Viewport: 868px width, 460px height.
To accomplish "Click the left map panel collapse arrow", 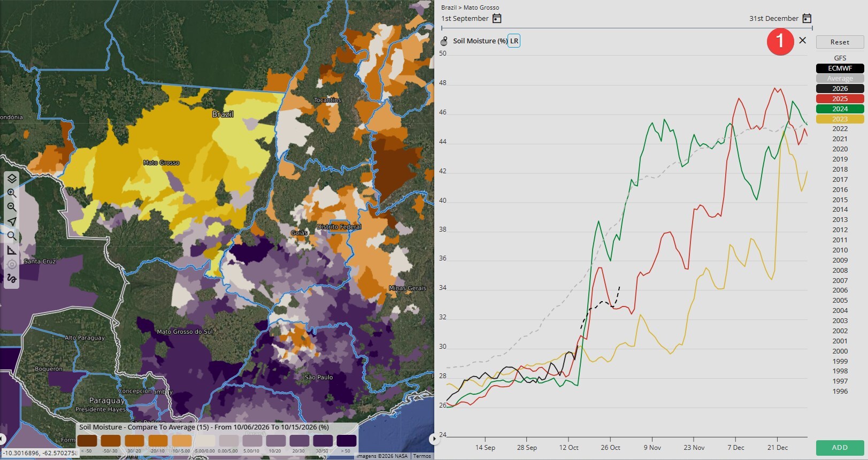I will click(x=2, y=439).
